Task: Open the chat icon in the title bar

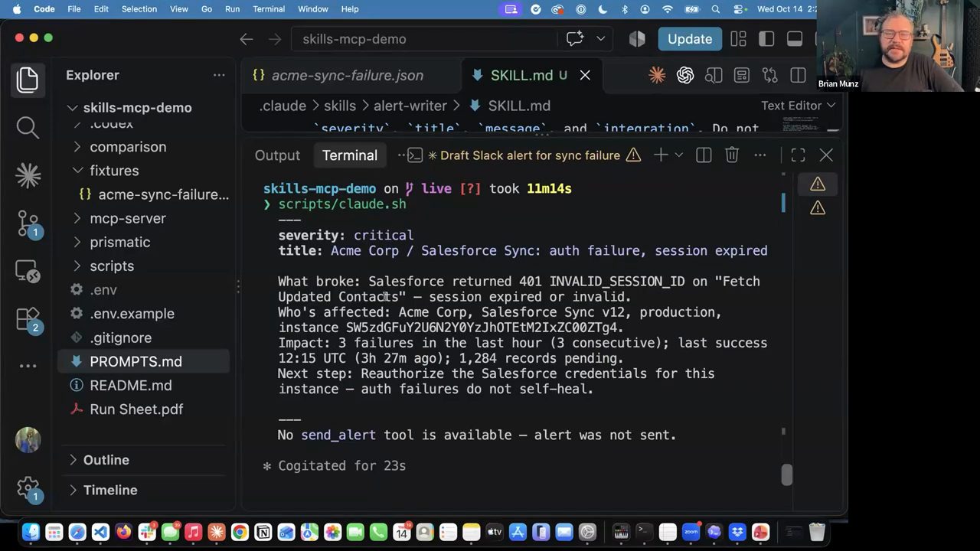Action: click(x=575, y=39)
